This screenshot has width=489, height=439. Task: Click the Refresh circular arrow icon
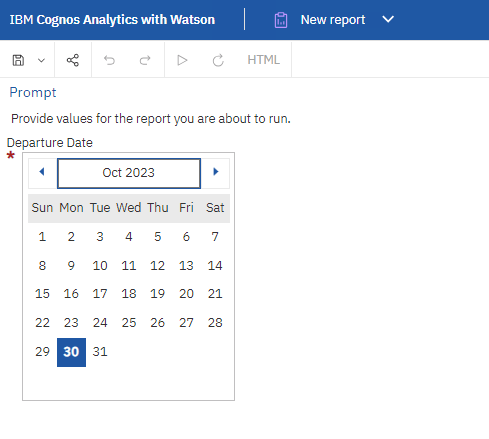click(x=218, y=60)
